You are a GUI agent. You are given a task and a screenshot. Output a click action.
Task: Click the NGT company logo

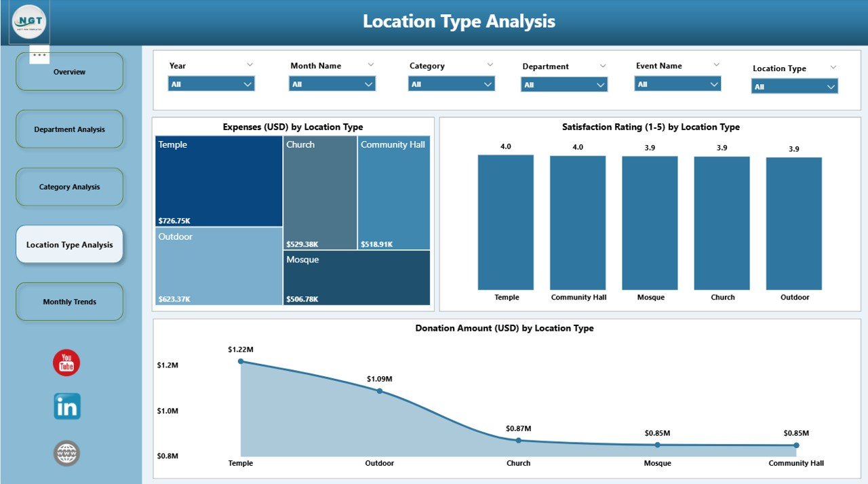point(28,22)
